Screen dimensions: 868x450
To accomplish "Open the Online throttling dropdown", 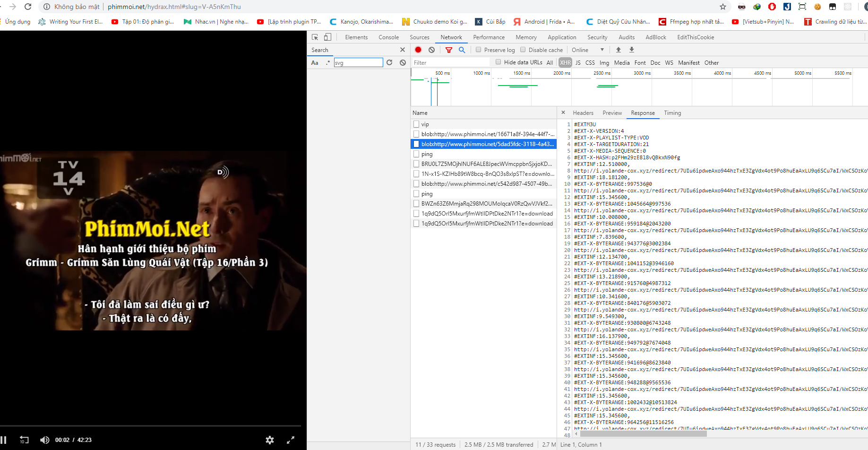I will (x=588, y=50).
